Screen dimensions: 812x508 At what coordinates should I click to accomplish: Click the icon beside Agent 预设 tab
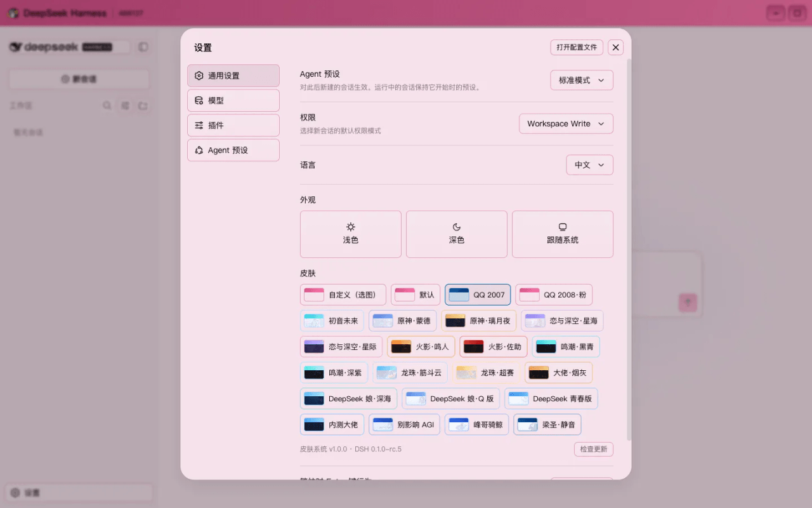(199, 150)
